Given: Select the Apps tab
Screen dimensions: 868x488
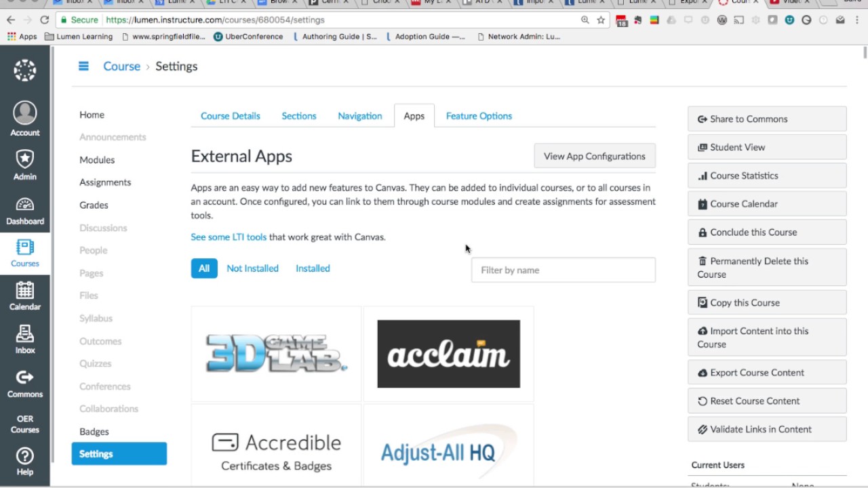Looking at the screenshot, I should pos(414,116).
